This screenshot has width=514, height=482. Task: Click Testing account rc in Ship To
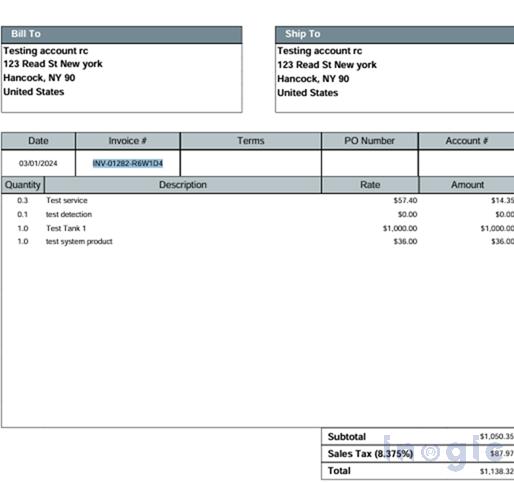tap(320, 51)
